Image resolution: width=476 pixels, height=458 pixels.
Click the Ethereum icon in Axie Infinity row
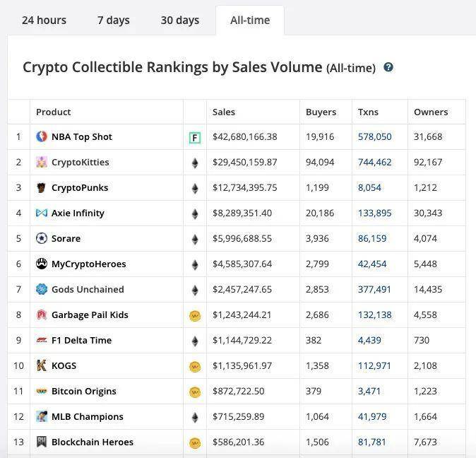(195, 214)
